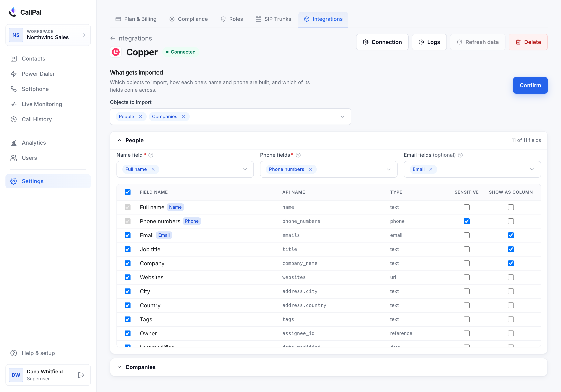Uncheck the Owner field import checkbox
This screenshot has width=561, height=392.
click(x=128, y=333)
